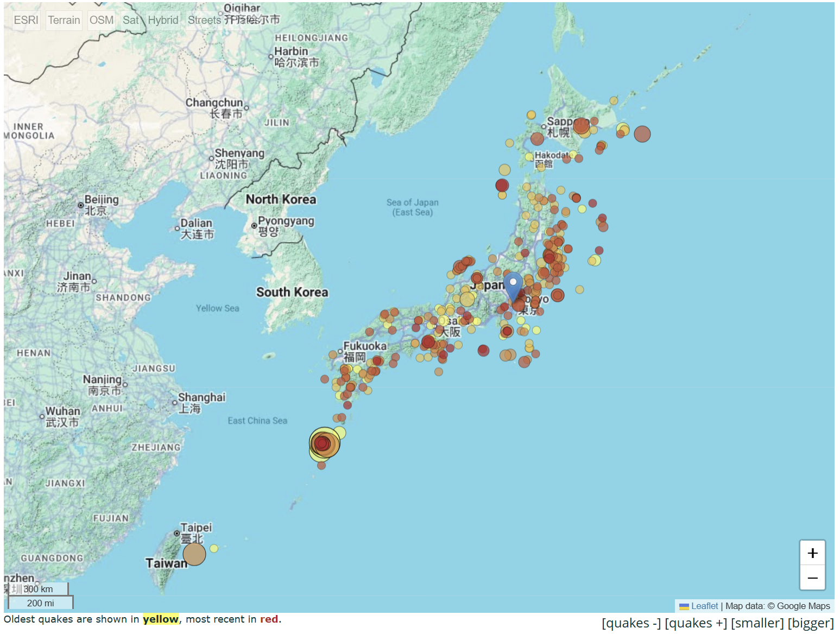
Task: Click the [quakes +] control
Action: [x=696, y=623]
